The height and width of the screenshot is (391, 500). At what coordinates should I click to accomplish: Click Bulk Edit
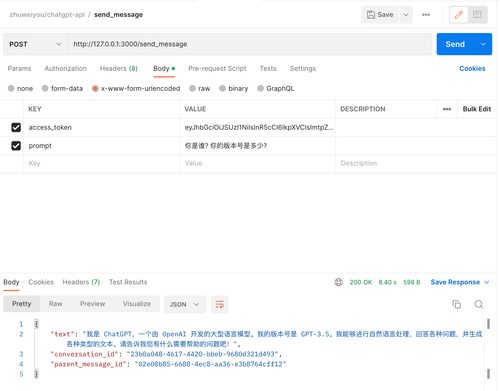(x=477, y=109)
